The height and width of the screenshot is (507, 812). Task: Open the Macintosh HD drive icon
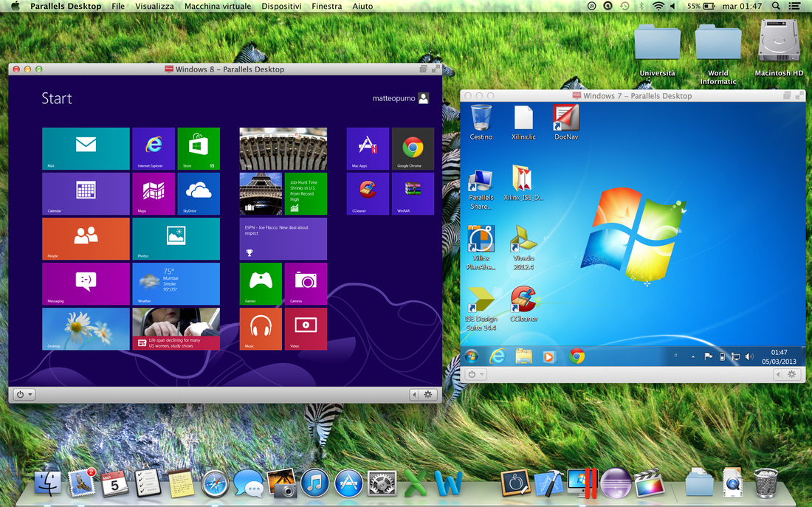point(779,48)
